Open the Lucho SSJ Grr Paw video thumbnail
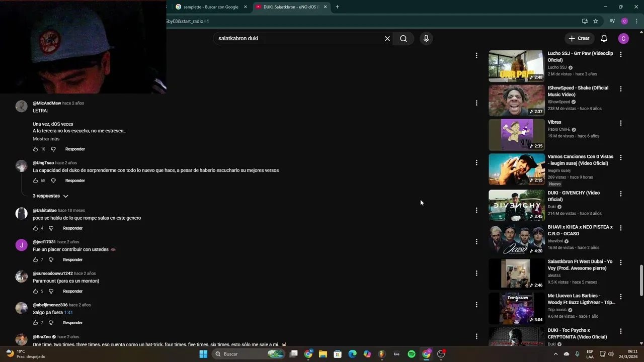This screenshot has height=362, width=644. click(517, 66)
